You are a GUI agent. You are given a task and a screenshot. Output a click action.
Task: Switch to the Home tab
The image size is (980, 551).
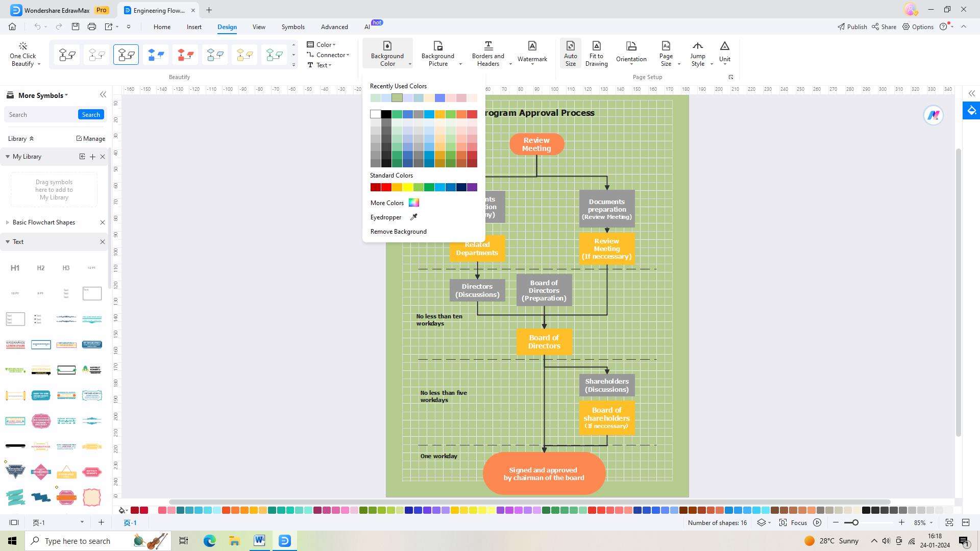coord(162,27)
